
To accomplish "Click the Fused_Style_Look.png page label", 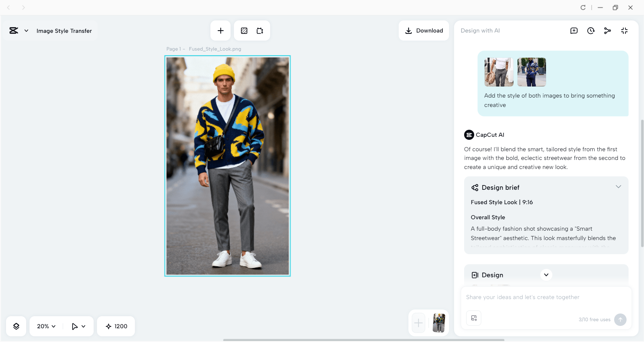I will pyautogui.click(x=215, y=49).
